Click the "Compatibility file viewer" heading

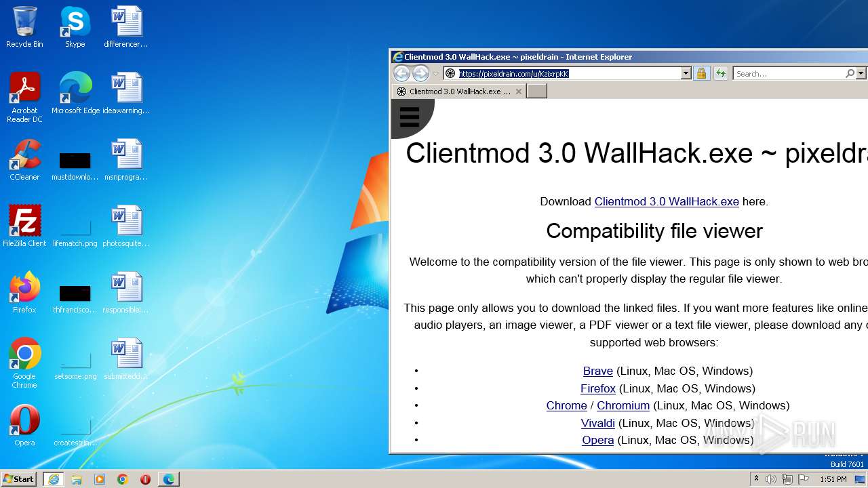click(x=654, y=230)
